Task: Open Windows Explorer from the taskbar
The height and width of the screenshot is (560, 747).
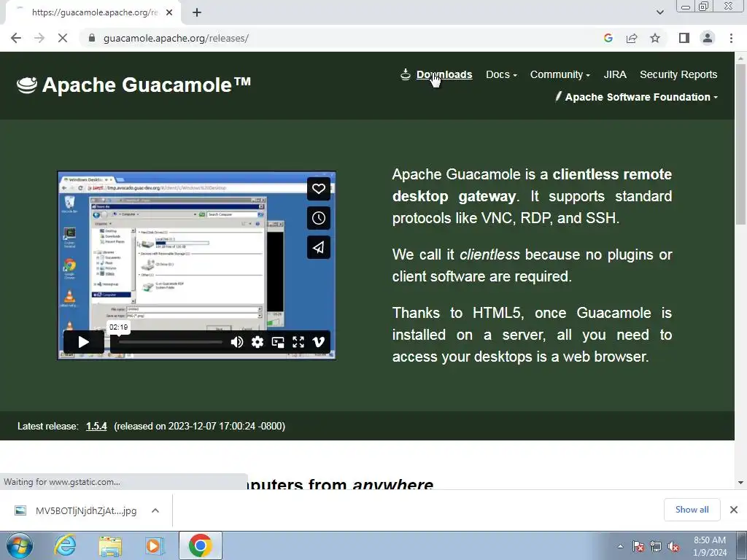Action: tap(110, 545)
